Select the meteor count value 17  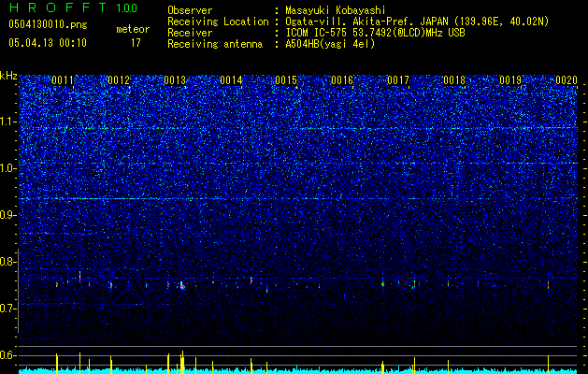136,43
